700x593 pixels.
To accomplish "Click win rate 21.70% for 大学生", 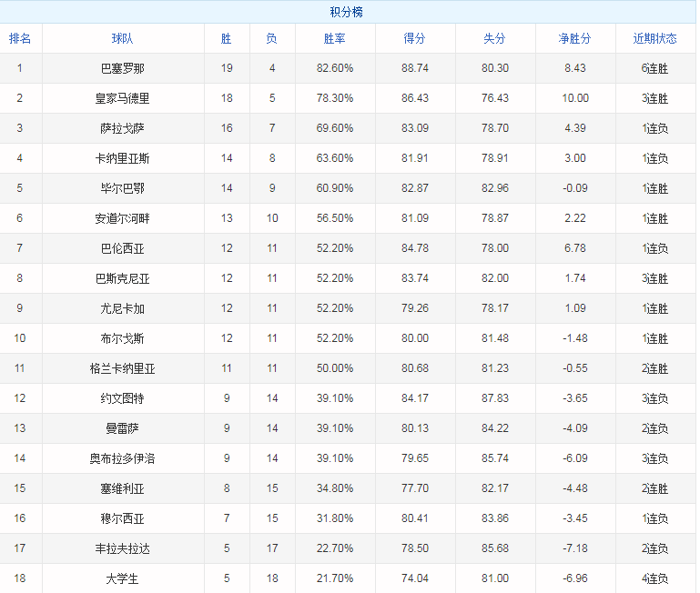I will click(335, 578).
